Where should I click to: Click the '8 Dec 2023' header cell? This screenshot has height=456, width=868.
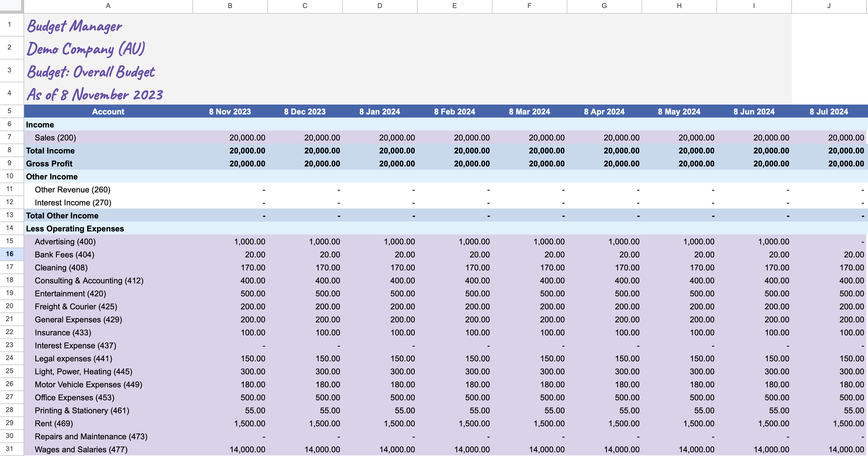tap(305, 112)
